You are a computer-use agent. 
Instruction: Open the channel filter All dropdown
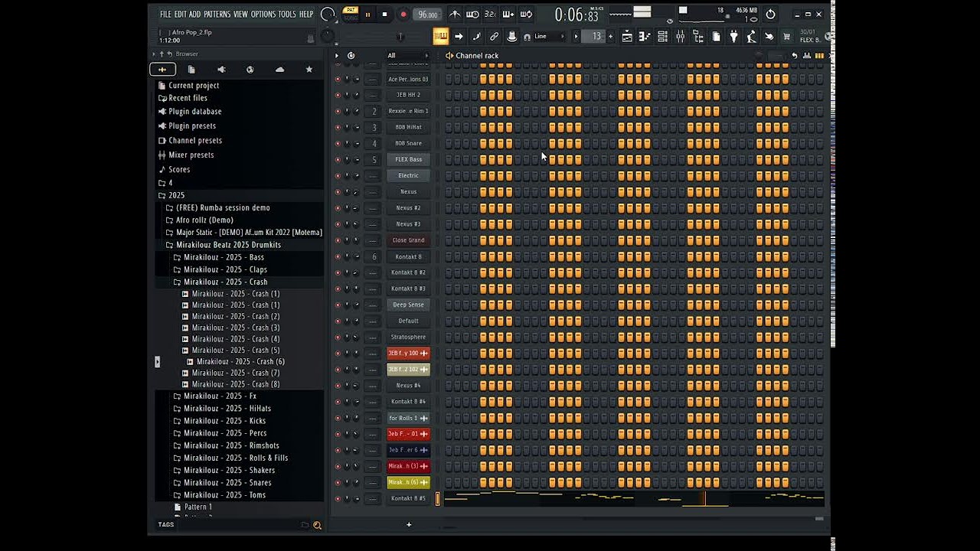pos(408,55)
